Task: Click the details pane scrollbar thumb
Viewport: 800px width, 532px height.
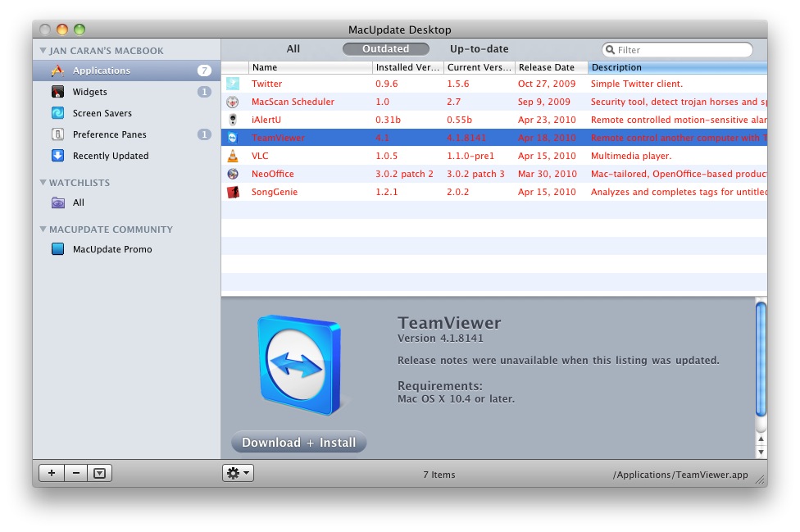Action: pos(761,359)
